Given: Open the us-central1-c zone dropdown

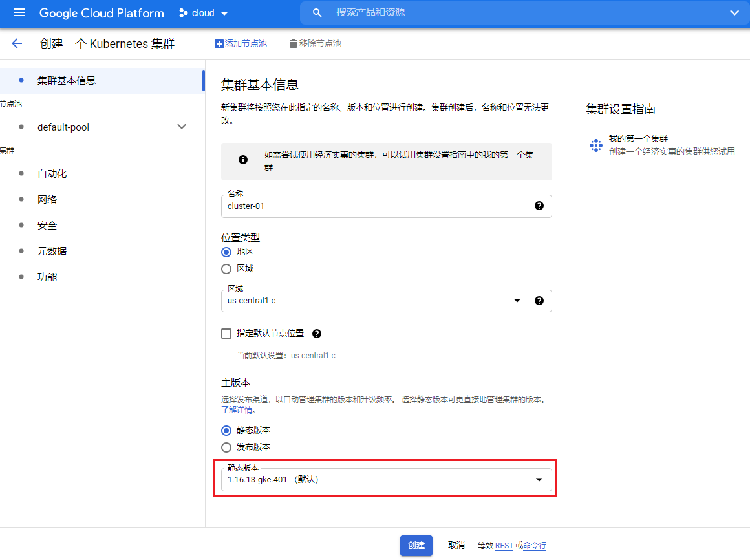Looking at the screenshot, I should [x=517, y=300].
